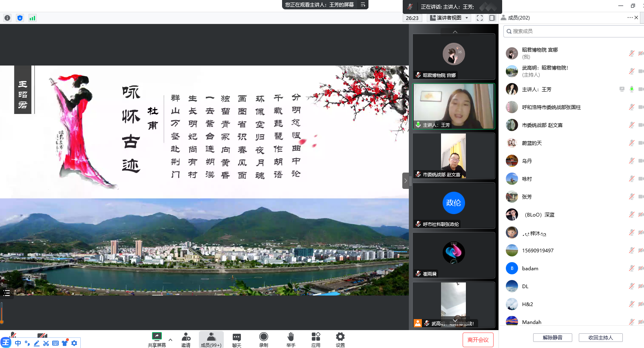
Task: Click the list icon on shared slide
Action: click(7, 293)
